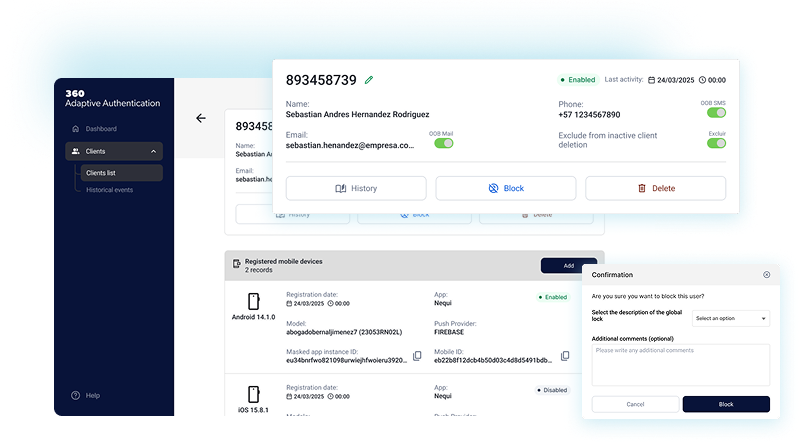
Task: Collapse the Clients sidebar section
Action: tap(153, 152)
